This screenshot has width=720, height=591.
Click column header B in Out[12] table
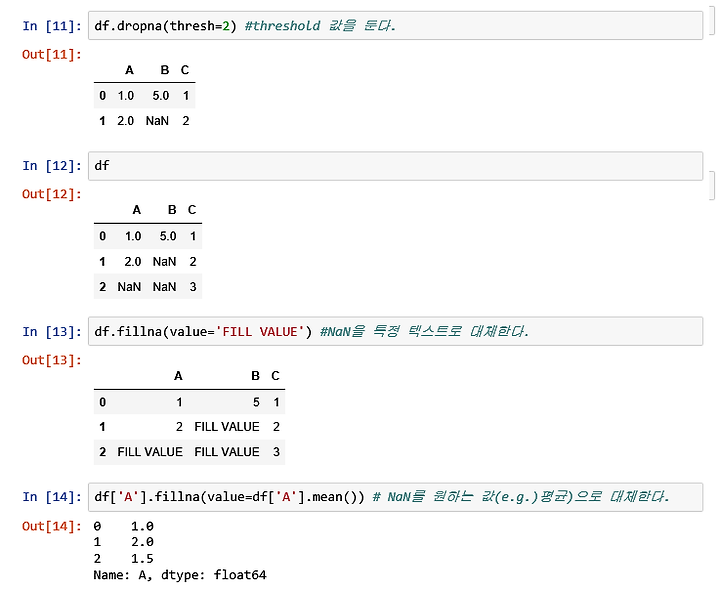172,210
